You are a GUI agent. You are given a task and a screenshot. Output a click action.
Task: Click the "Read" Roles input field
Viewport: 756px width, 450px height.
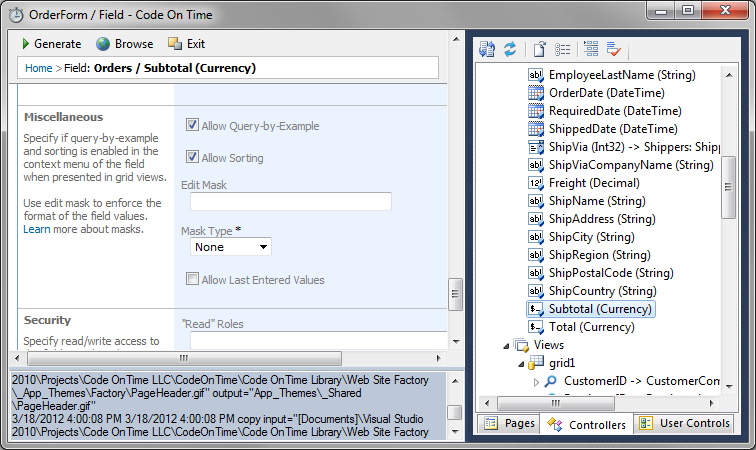coord(319,340)
